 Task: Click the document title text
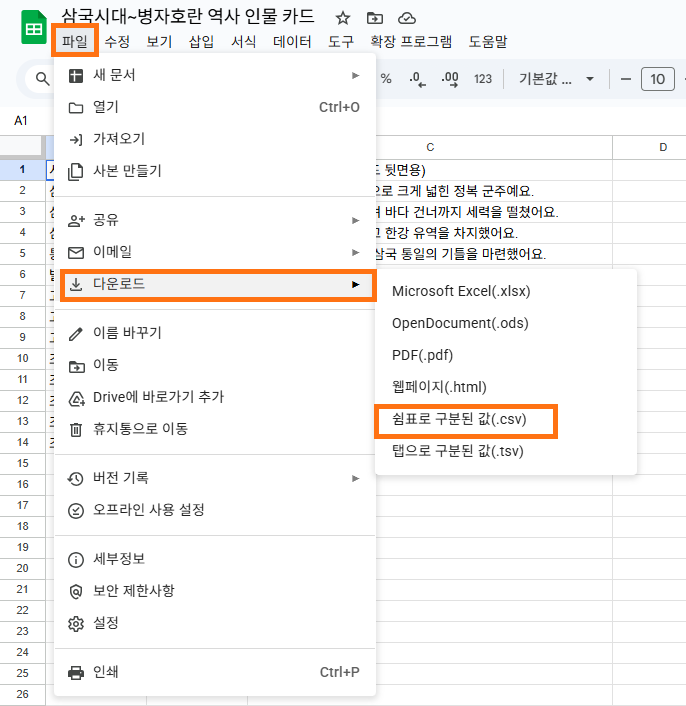[188, 17]
